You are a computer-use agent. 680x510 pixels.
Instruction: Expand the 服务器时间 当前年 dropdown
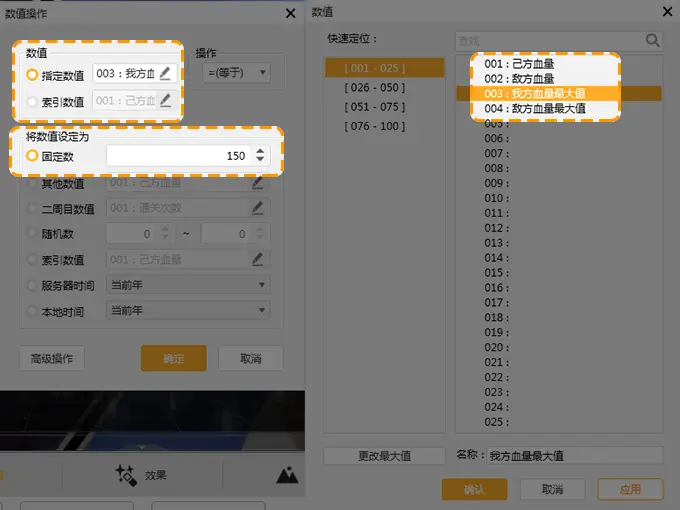click(189, 286)
